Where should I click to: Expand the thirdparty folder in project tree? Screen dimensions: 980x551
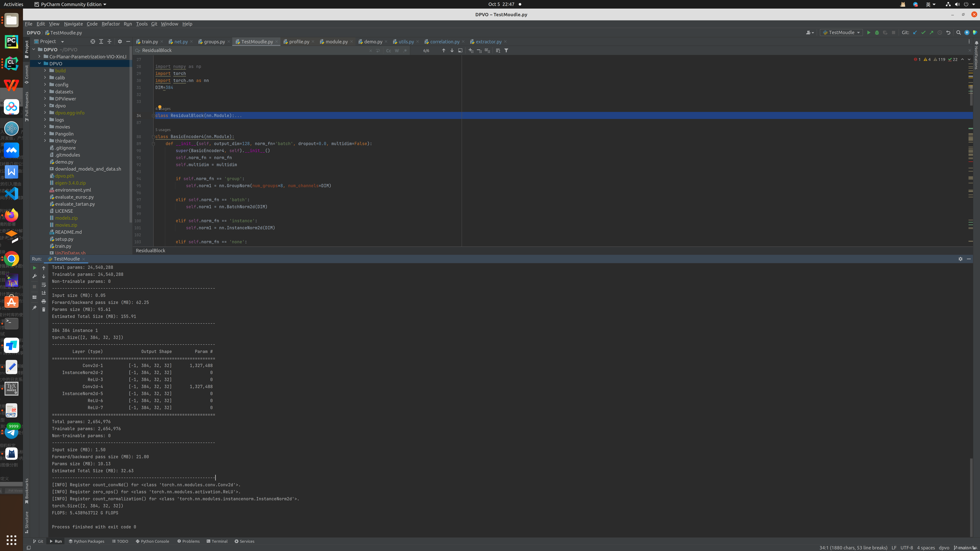pos(45,141)
